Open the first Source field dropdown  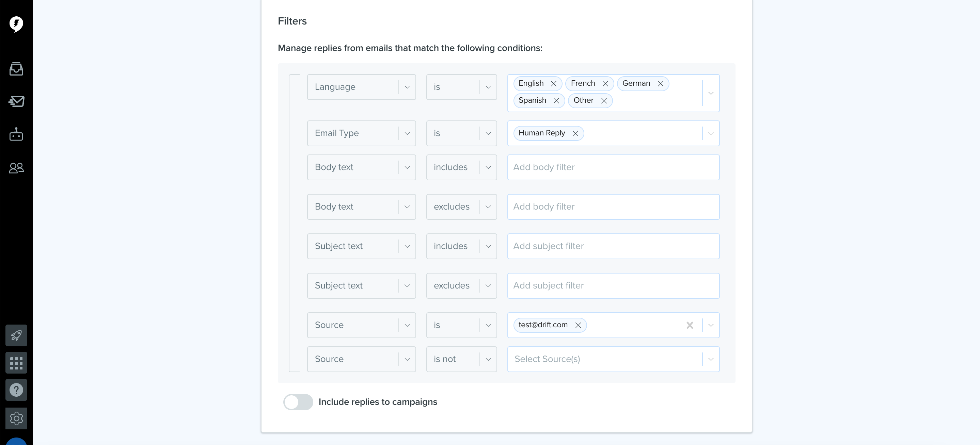coord(361,325)
